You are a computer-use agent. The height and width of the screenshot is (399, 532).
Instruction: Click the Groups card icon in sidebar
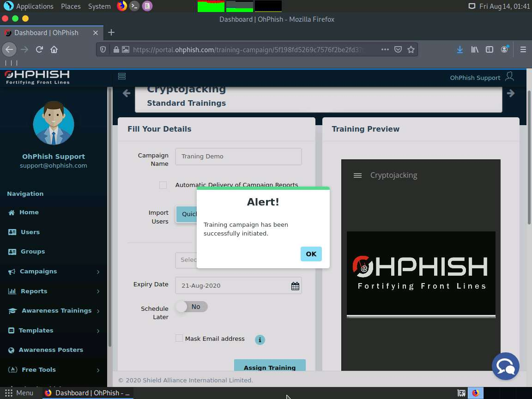click(12, 252)
